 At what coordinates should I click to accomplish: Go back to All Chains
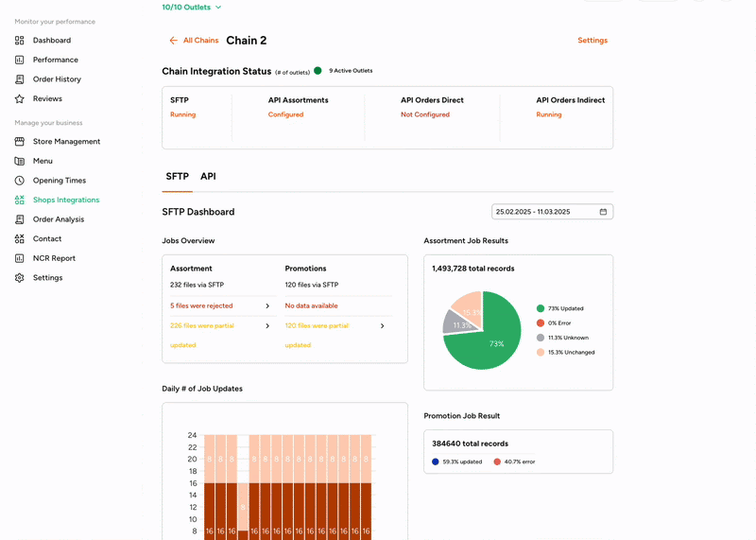[194, 41]
